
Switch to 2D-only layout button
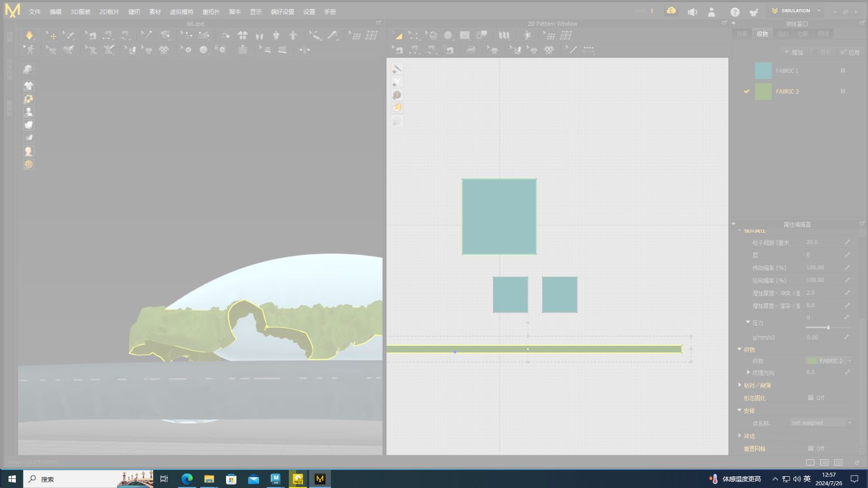(838, 463)
